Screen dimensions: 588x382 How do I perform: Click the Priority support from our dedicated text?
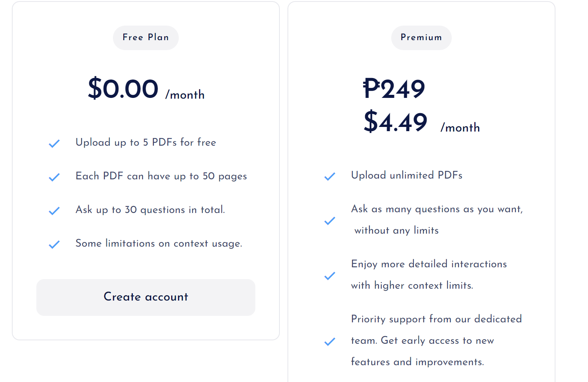click(436, 319)
